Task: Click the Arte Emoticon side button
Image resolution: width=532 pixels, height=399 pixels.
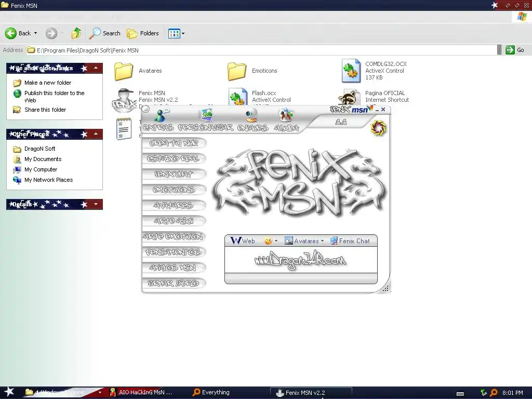Action: point(174,236)
